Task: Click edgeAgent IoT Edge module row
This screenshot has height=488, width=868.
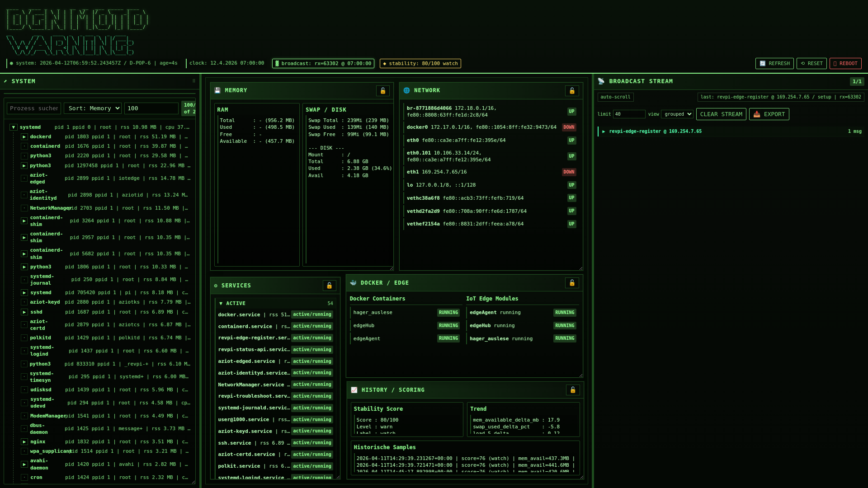Action: (522, 313)
